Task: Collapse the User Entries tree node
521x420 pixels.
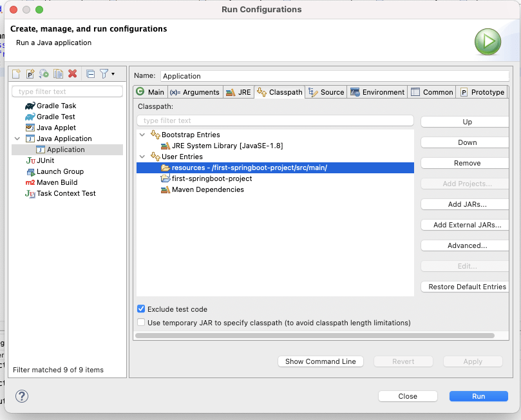Action: 142,156
